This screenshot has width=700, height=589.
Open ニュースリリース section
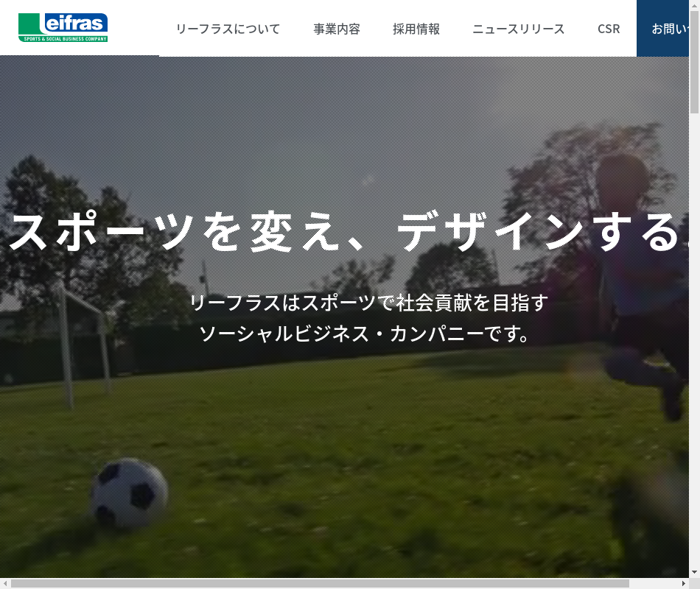[x=518, y=29]
